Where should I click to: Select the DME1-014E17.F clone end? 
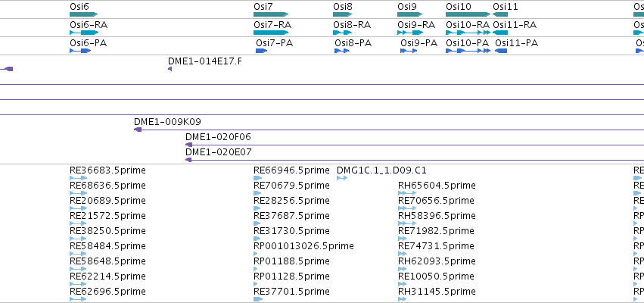coord(170,69)
